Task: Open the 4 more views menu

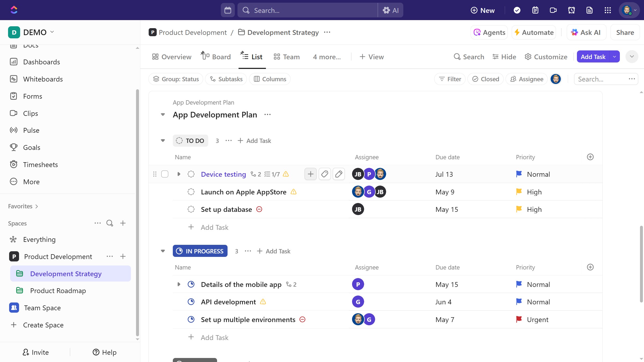Action: (327, 57)
